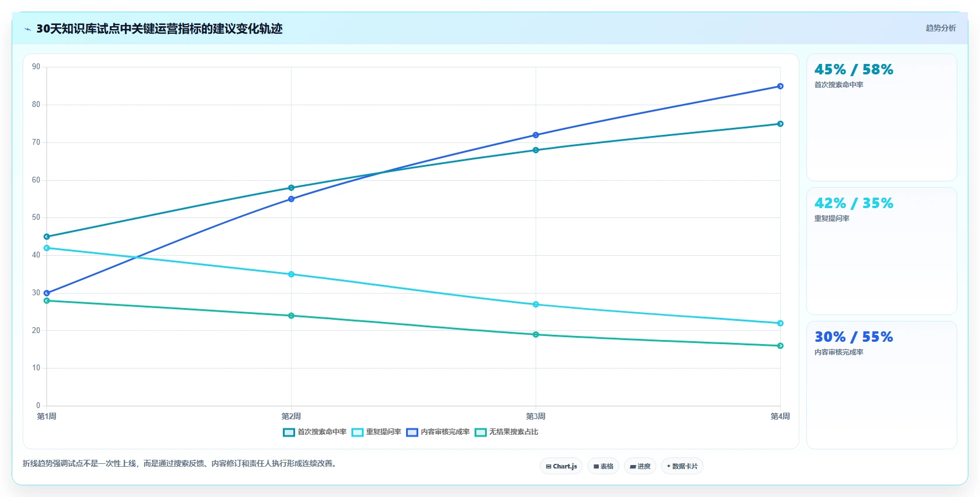Click 重复提问率 data point at 第4周
This screenshot has height=497, width=980.
point(780,323)
